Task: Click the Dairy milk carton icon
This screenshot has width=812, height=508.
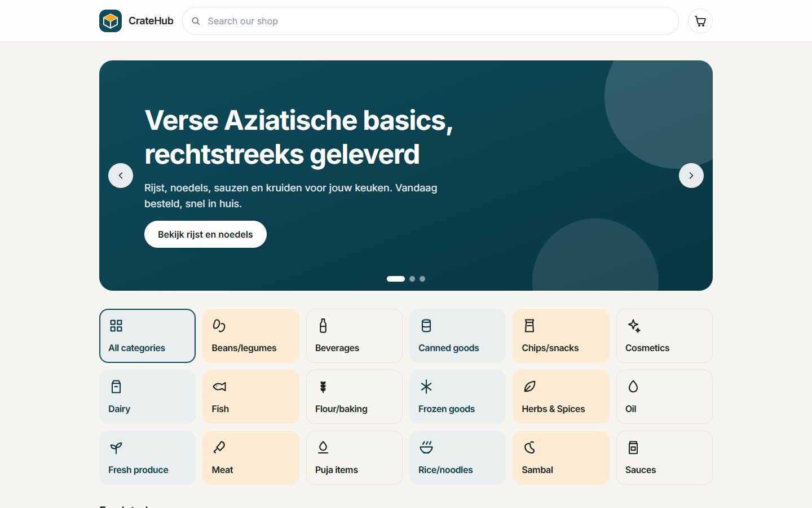Action: pyautogui.click(x=116, y=387)
